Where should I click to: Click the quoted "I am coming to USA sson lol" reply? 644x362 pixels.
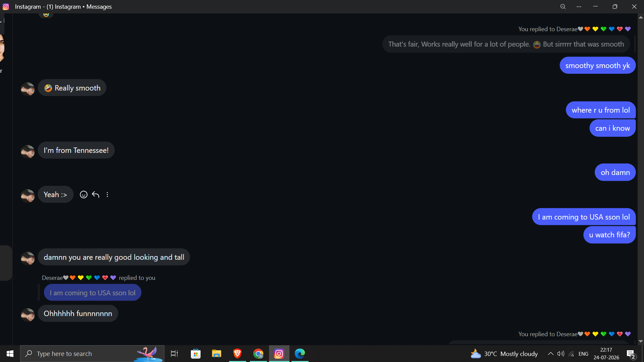click(x=93, y=293)
